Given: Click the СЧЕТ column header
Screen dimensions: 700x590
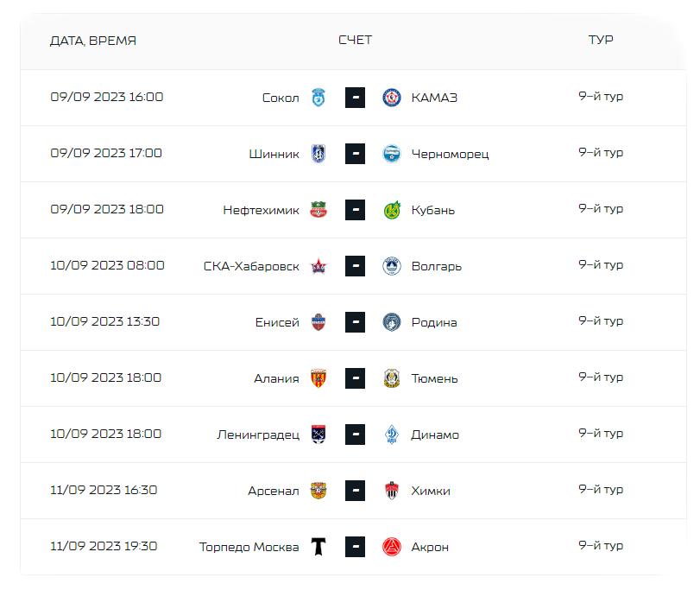Looking at the screenshot, I should click(x=355, y=41).
